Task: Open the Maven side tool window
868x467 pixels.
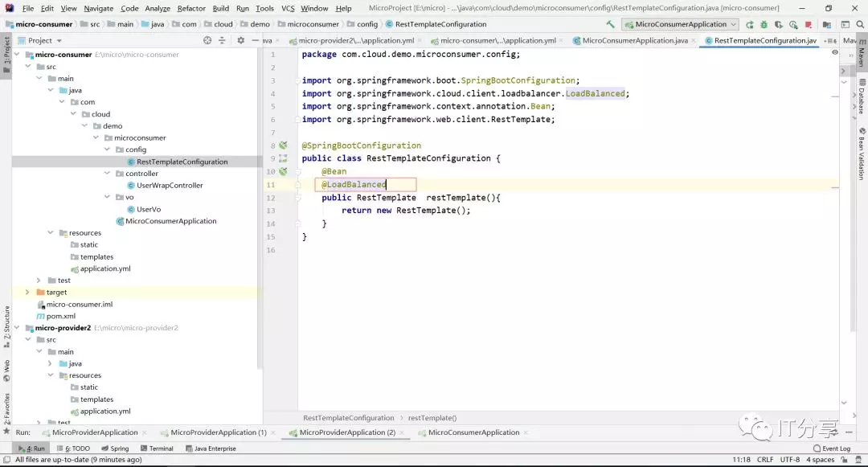Action: 862,54
